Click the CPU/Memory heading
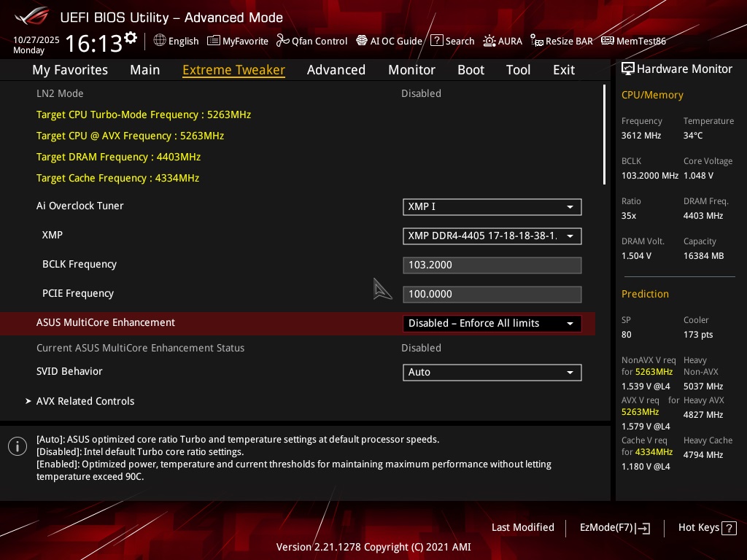 [x=652, y=96]
